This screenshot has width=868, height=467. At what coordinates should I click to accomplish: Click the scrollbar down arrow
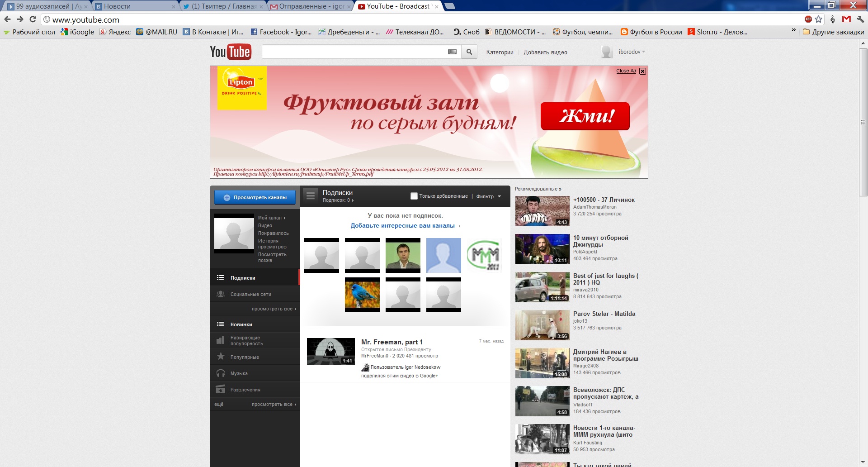click(x=863, y=462)
